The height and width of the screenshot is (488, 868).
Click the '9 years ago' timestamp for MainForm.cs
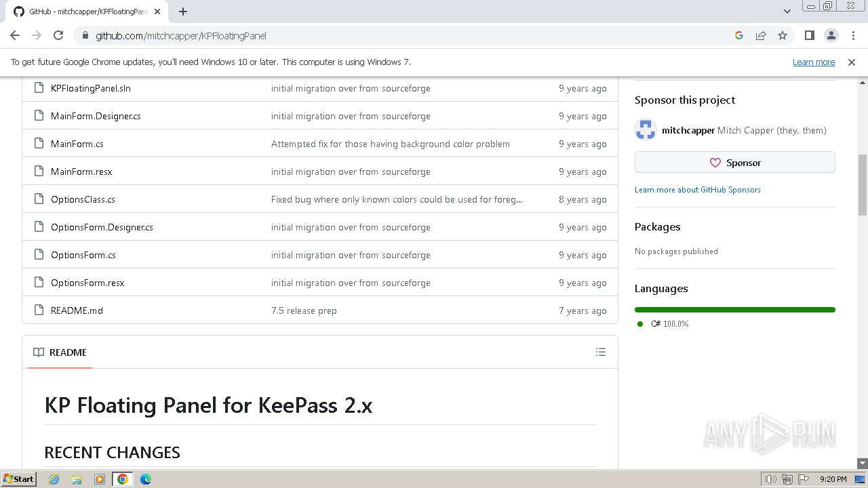583,144
